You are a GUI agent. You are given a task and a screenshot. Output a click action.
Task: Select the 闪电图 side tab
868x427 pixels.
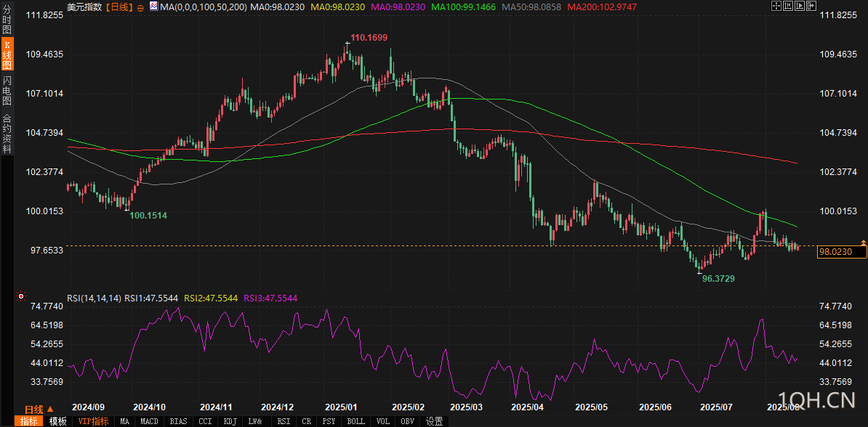click(x=7, y=90)
